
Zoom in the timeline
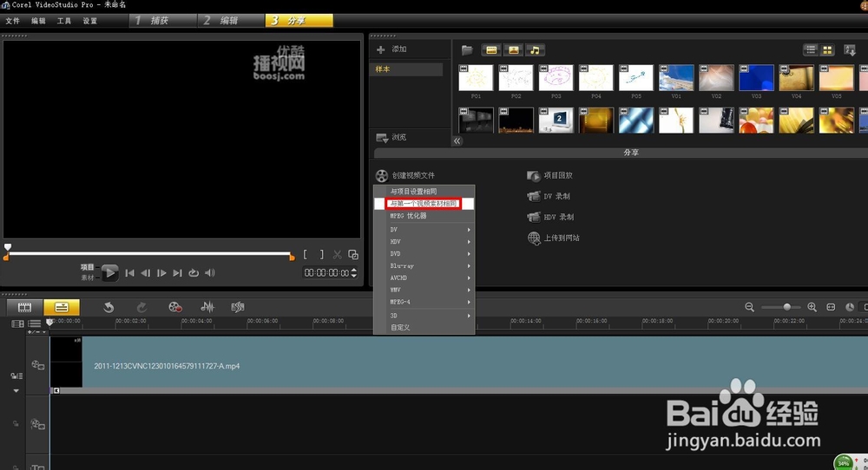pos(812,308)
